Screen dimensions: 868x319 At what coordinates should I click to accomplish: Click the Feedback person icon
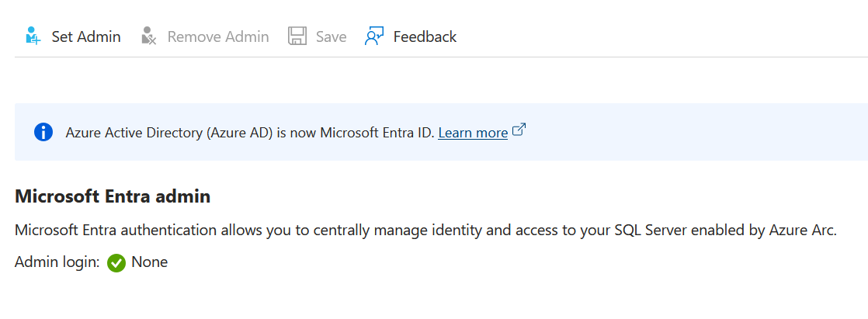[x=374, y=36]
